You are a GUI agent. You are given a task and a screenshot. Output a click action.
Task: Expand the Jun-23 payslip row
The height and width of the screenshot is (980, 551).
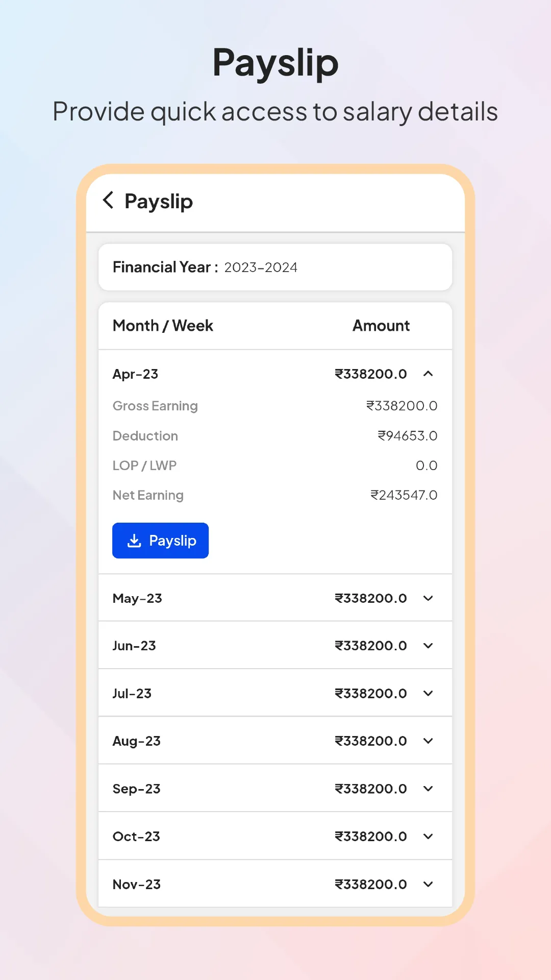click(x=428, y=646)
